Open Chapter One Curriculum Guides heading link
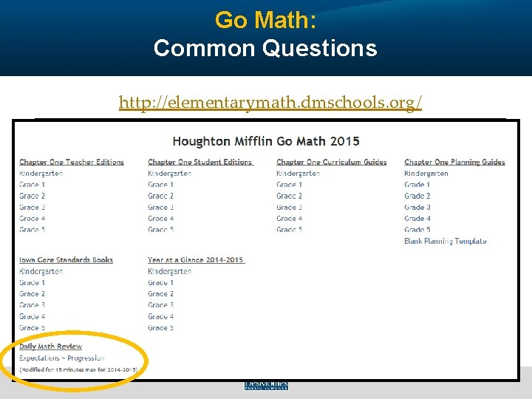This screenshot has width=532, height=399. point(332,162)
